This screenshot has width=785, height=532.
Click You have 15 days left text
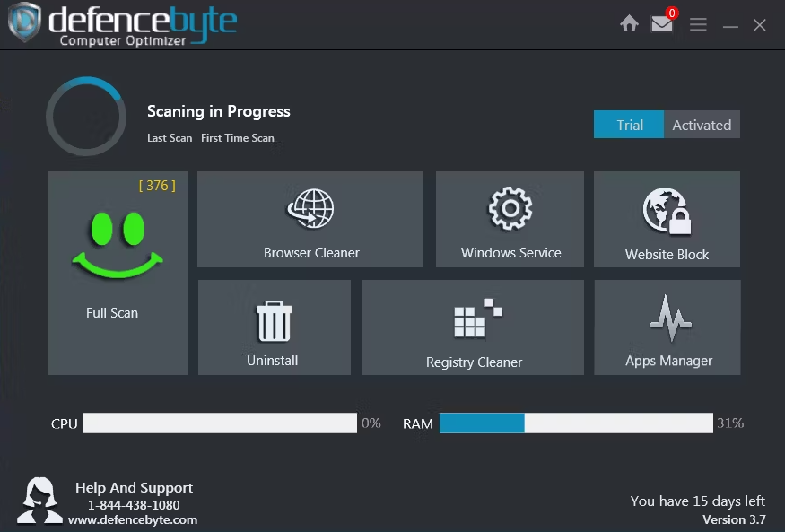(698, 501)
